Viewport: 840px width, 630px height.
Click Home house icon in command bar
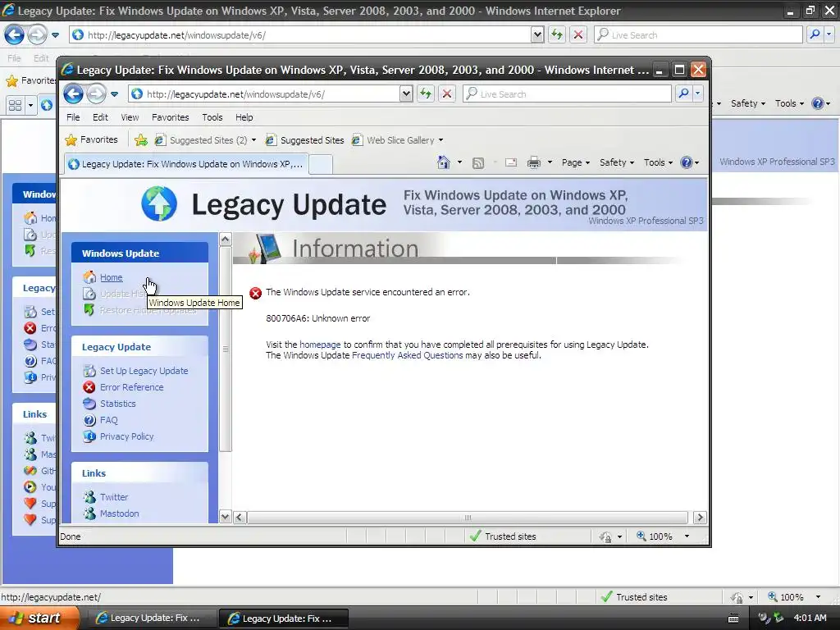pyautogui.click(x=444, y=162)
